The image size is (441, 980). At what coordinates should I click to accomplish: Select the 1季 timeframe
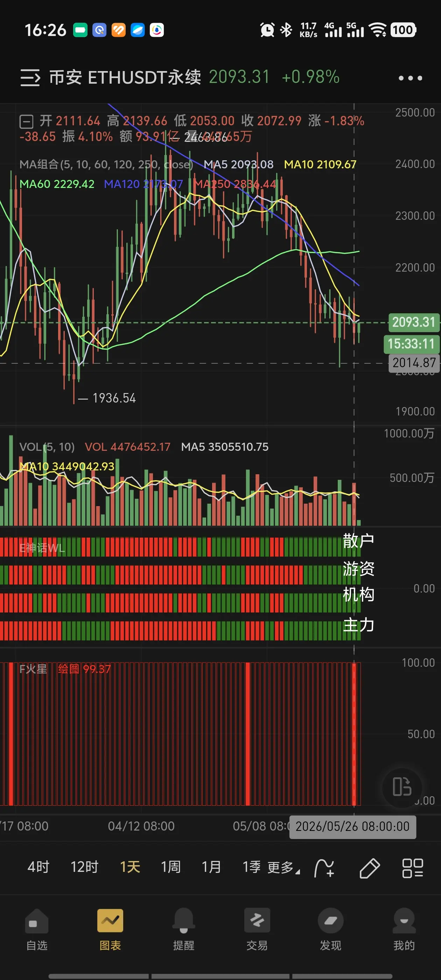pos(252,867)
